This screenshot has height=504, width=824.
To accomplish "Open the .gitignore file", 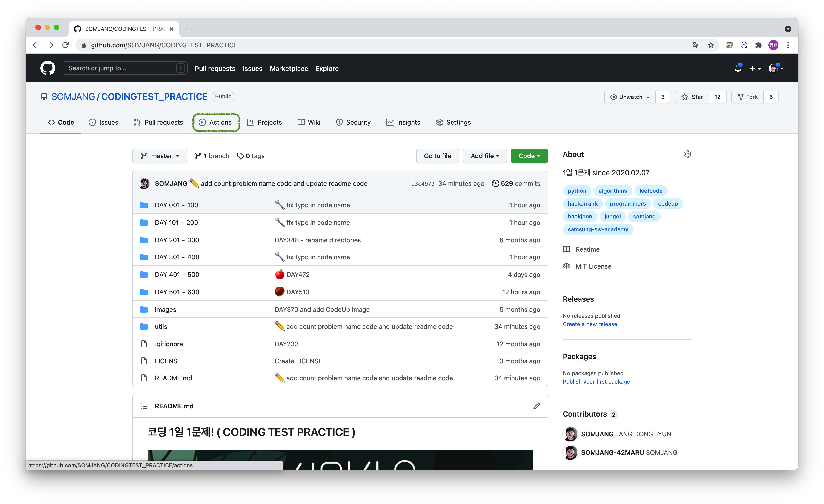I will 169,344.
